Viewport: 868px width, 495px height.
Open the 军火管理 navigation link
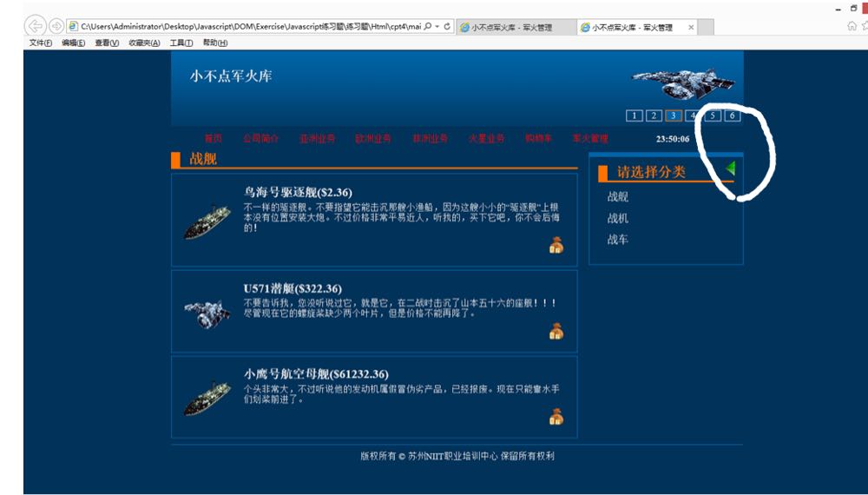pyautogui.click(x=590, y=138)
